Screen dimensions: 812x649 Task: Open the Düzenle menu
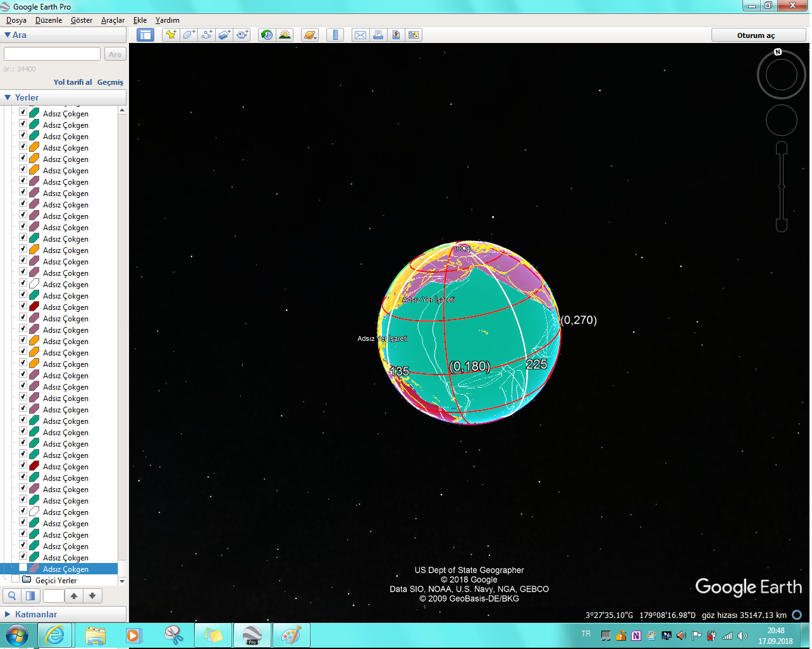[x=49, y=20]
